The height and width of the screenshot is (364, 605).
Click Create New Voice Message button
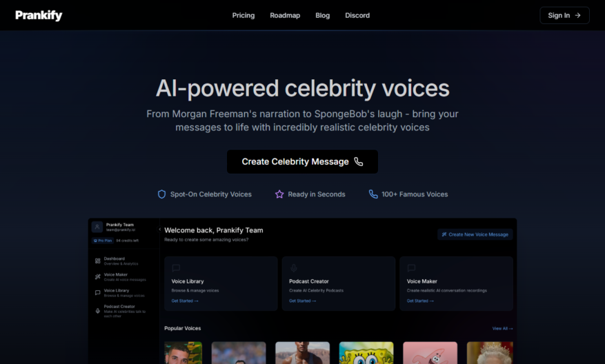tap(475, 234)
